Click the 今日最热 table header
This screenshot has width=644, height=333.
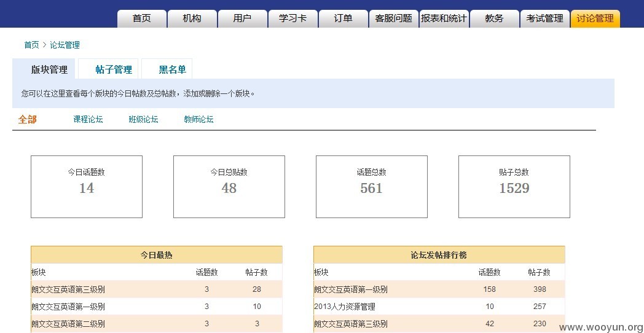[157, 255]
